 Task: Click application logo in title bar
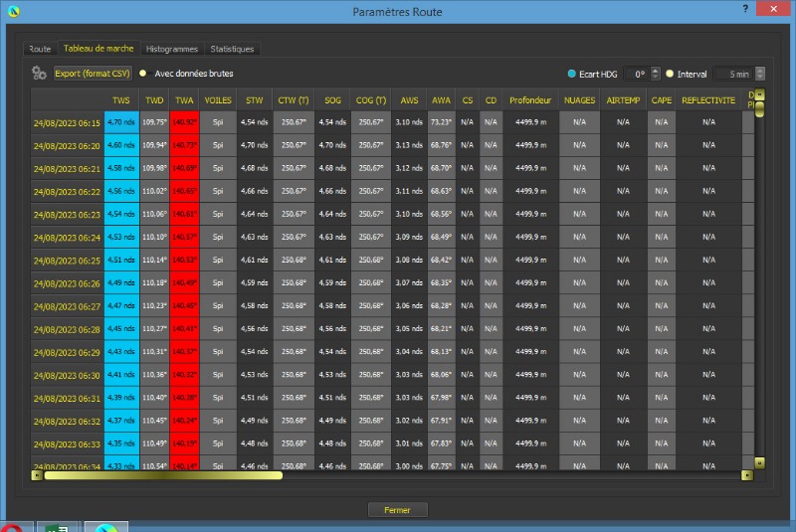pyautogui.click(x=14, y=11)
